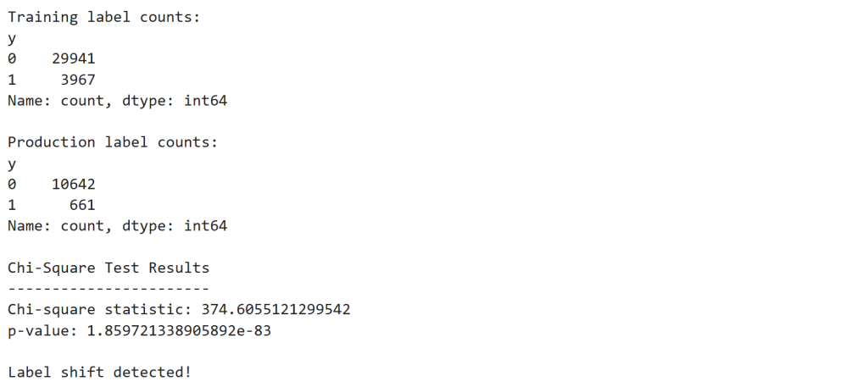
Task: Click the "y" column label under Training
Action: point(12,39)
